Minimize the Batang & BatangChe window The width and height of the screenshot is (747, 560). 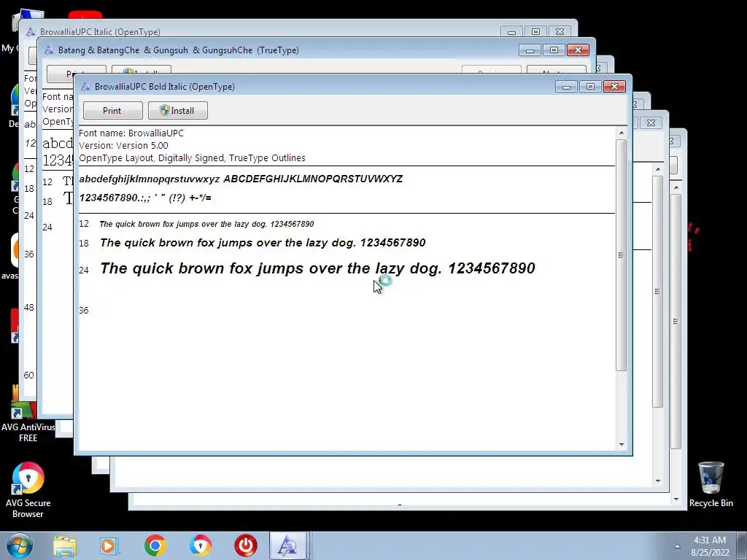pos(530,50)
